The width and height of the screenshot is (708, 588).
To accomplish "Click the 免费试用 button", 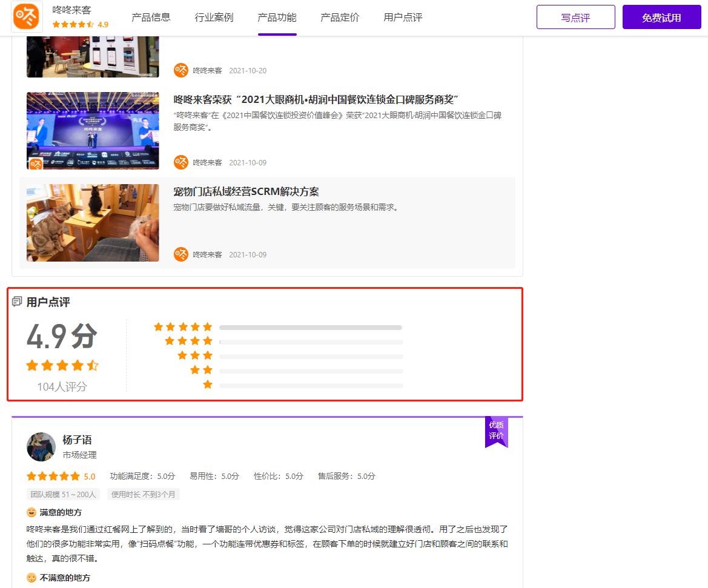I will coord(661,17).
